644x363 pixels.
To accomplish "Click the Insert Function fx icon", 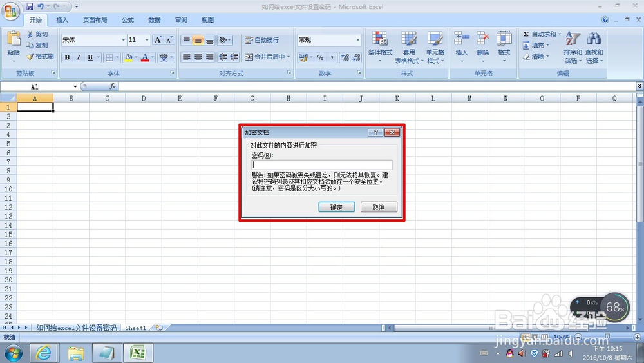I will click(x=113, y=86).
